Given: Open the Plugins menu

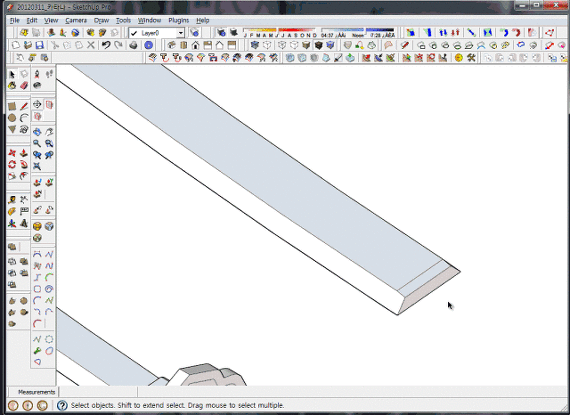Looking at the screenshot, I should point(178,21).
